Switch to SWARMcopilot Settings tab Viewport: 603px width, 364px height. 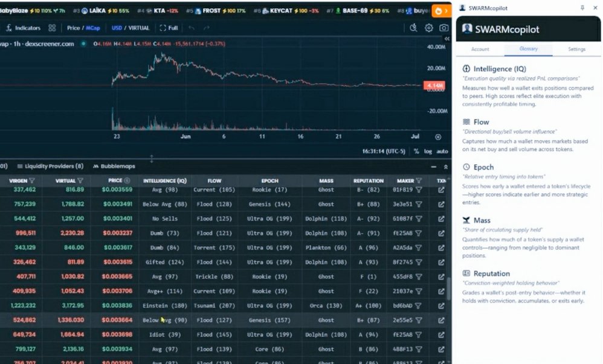coord(576,49)
